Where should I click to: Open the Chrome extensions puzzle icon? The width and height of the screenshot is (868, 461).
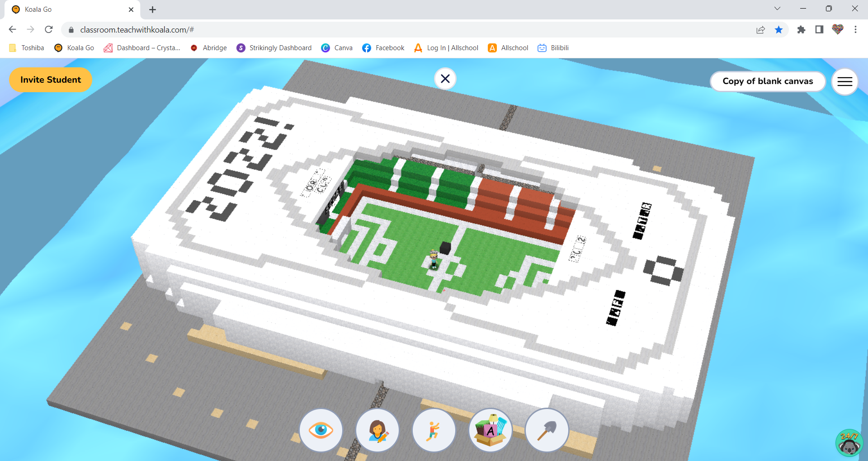pos(802,29)
